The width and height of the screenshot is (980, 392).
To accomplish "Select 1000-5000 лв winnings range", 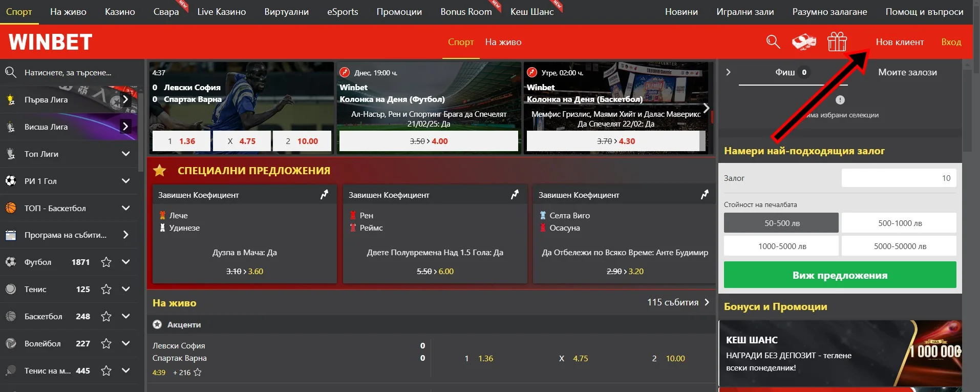I will [781, 246].
